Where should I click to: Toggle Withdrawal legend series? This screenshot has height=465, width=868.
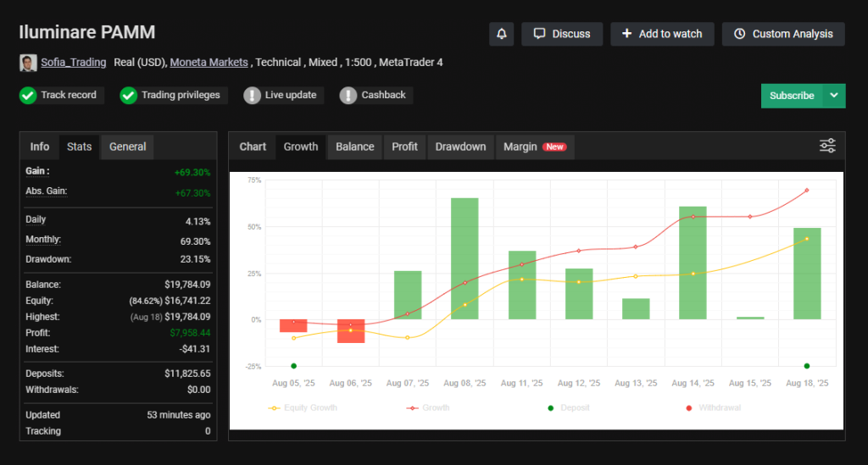click(713, 408)
